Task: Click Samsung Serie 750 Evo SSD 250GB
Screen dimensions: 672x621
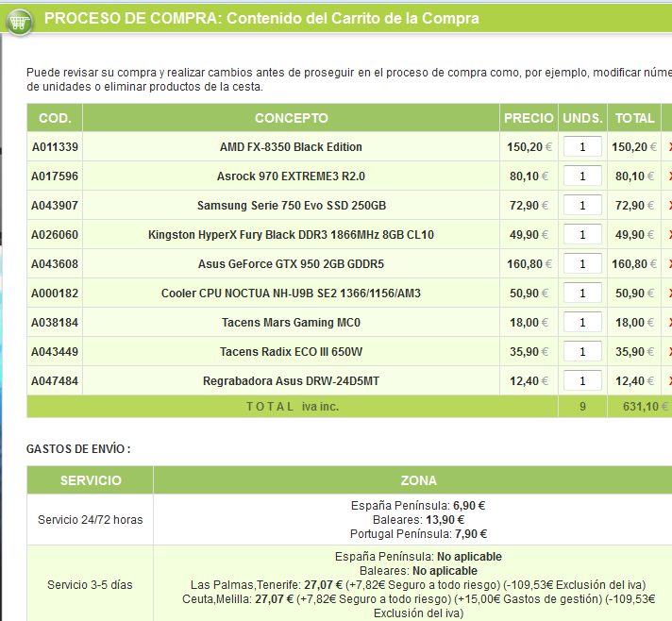Action: click(x=292, y=206)
